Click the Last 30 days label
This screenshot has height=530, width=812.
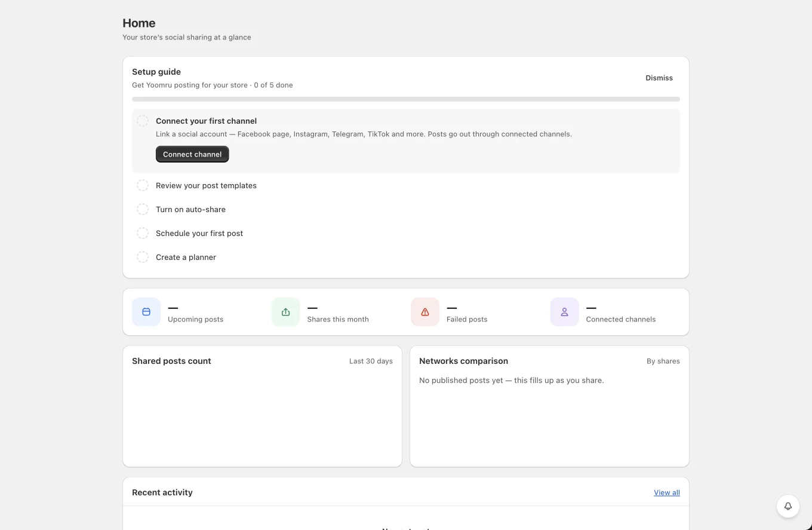371,361
